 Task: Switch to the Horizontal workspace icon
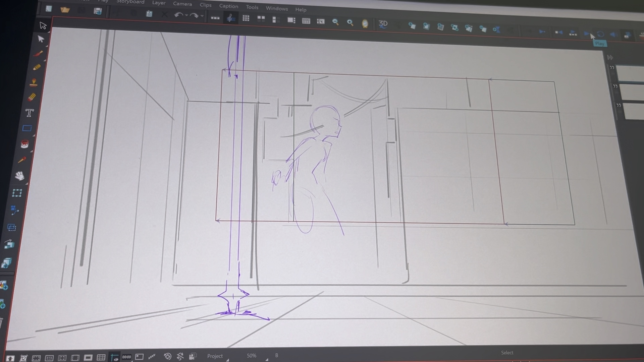[261, 18]
